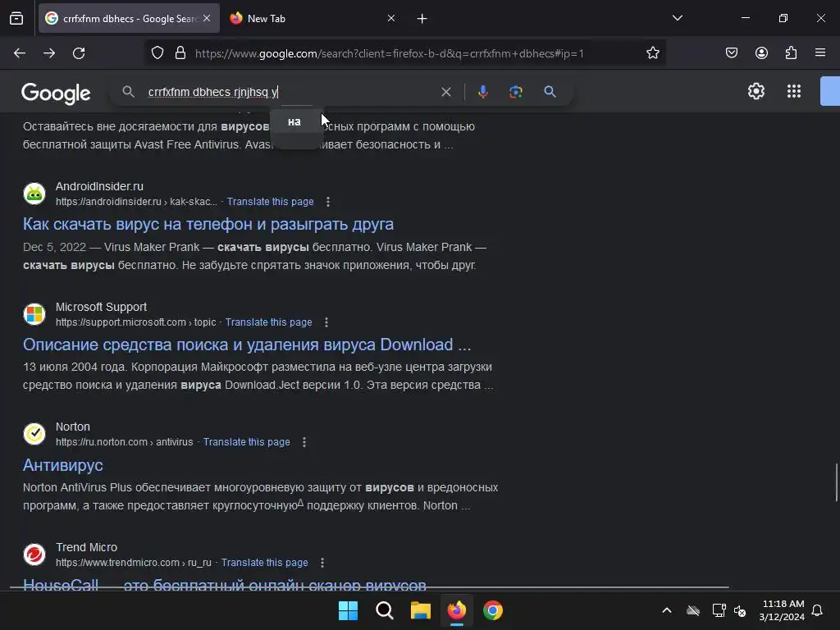The height and width of the screenshot is (630, 840).
Task: Open the Firefox account icon
Action: (761, 53)
